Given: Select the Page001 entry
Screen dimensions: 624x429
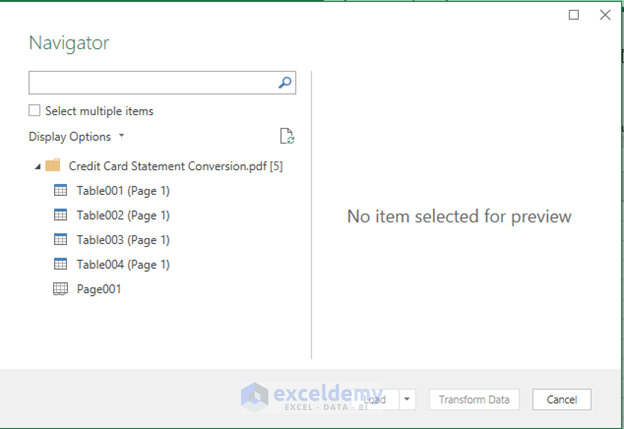Looking at the screenshot, I should [x=101, y=289].
